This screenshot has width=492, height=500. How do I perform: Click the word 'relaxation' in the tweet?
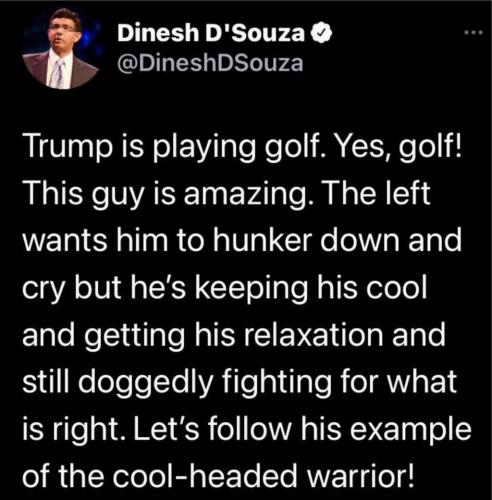coord(313,335)
